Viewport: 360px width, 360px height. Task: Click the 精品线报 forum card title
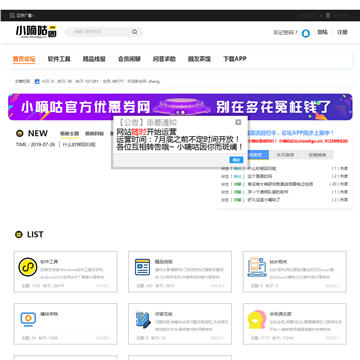click(x=164, y=262)
